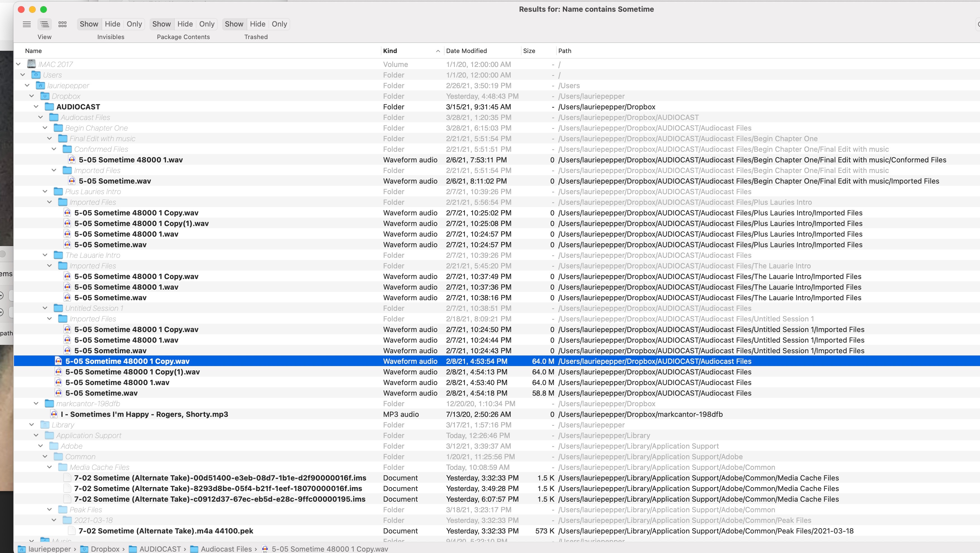Set Invisibles to Hide
This screenshot has height=553, width=980.
click(112, 24)
